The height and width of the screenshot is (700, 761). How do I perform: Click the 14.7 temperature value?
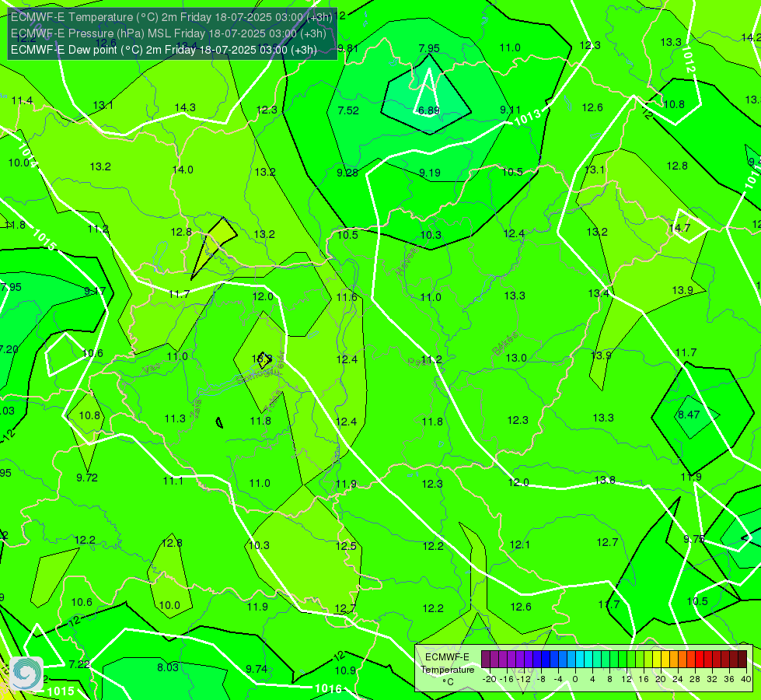(x=679, y=229)
